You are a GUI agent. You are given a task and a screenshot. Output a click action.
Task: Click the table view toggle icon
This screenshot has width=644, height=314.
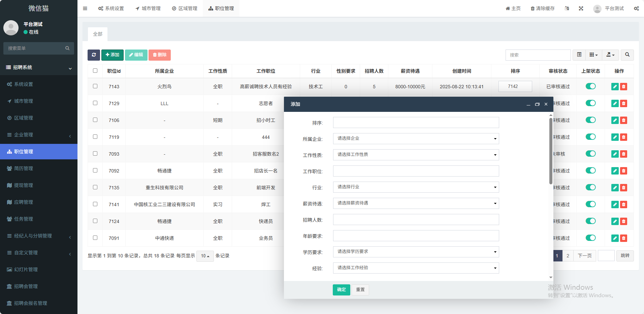pyautogui.click(x=579, y=55)
